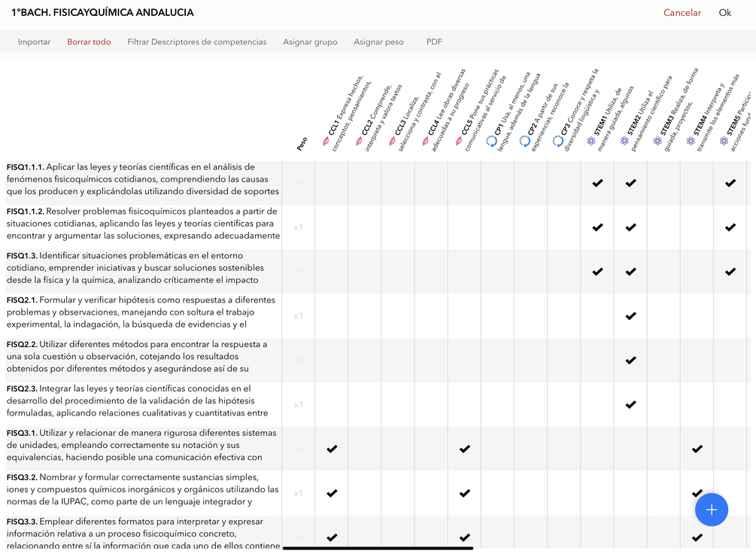This screenshot has width=756, height=554.
Task: Select the FISQ3.1 criterion text
Action: point(141,445)
